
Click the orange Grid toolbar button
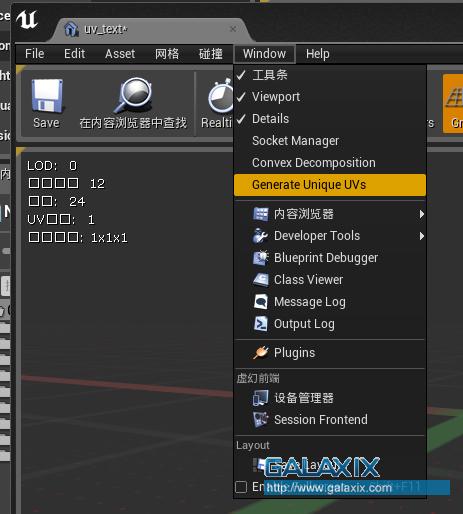click(x=453, y=104)
